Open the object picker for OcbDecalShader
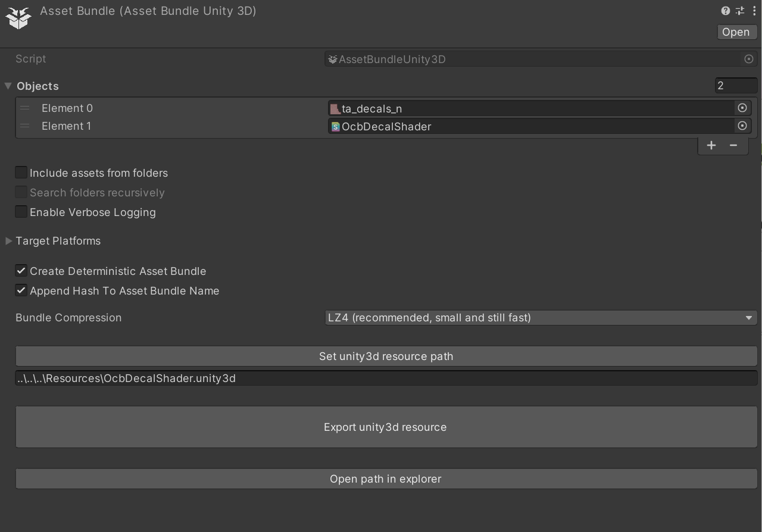 742,126
